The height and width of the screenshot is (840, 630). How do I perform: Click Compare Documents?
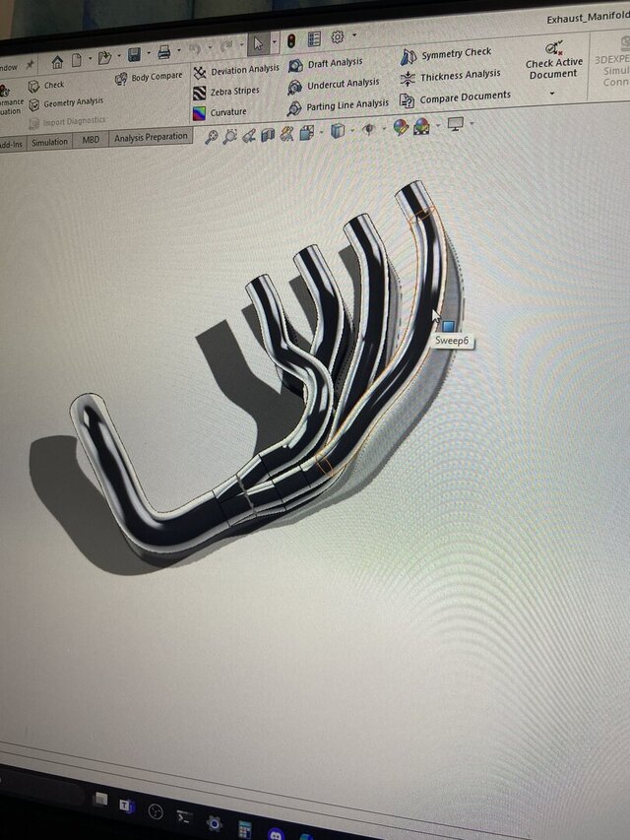pyautogui.click(x=464, y=97)
